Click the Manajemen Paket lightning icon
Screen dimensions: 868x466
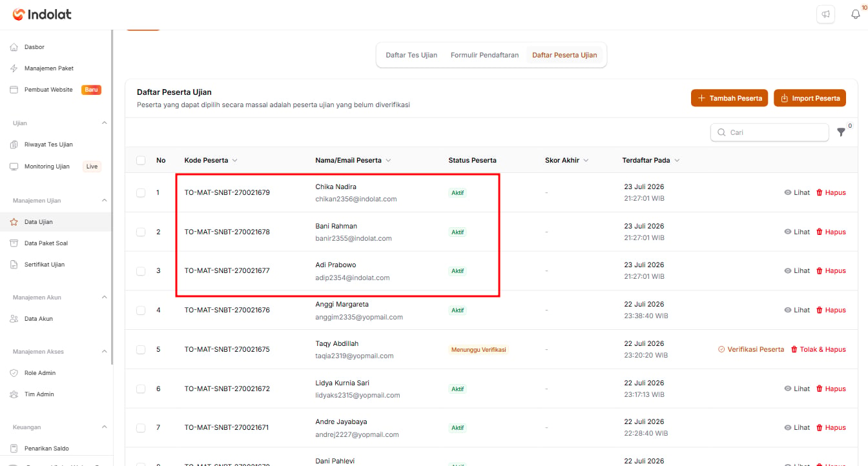pos(14,68)
